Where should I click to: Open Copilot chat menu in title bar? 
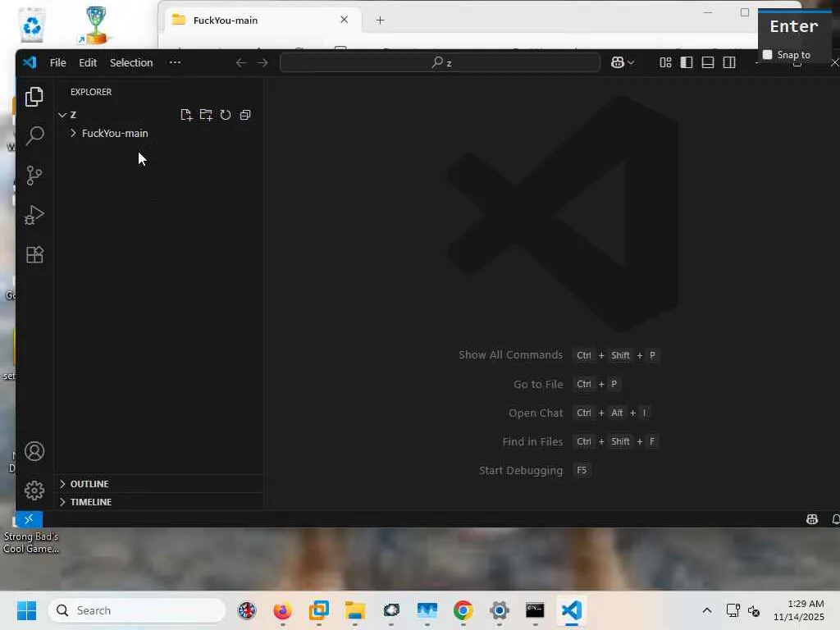(623, 62)
